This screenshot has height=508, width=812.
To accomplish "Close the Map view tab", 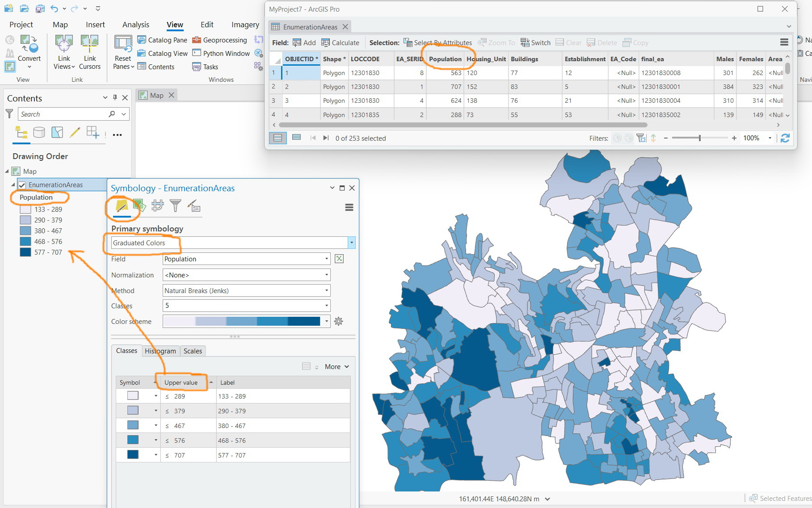I will (x=171, y=95).
